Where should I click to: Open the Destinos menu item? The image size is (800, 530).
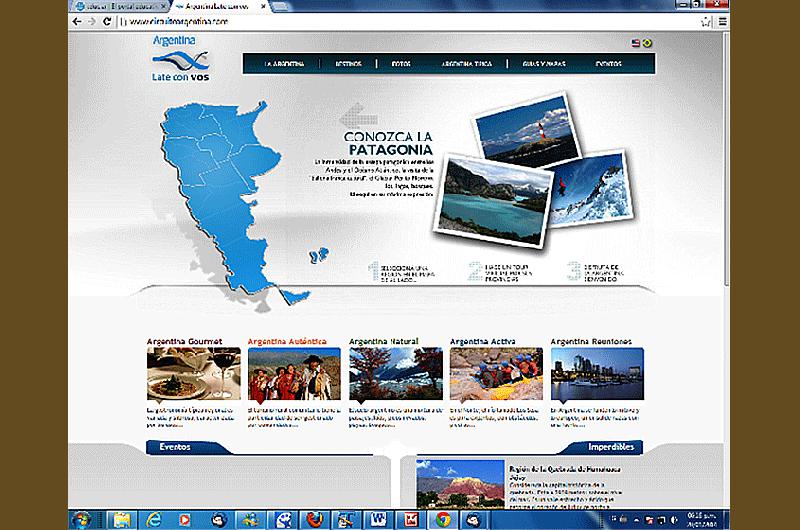click(348, 64)
